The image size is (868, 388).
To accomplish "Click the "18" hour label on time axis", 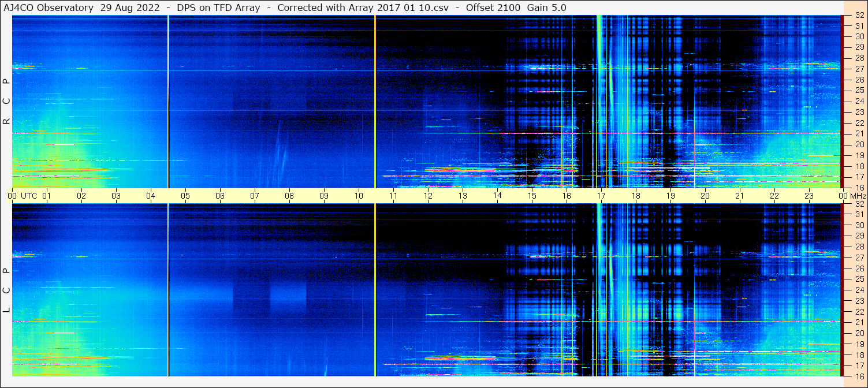I will tap(636, 196).
